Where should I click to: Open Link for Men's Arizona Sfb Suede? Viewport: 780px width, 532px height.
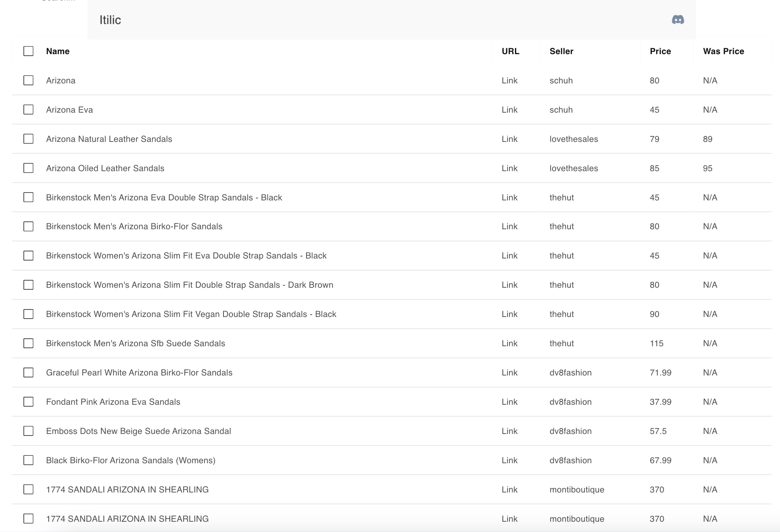(509, 343)
